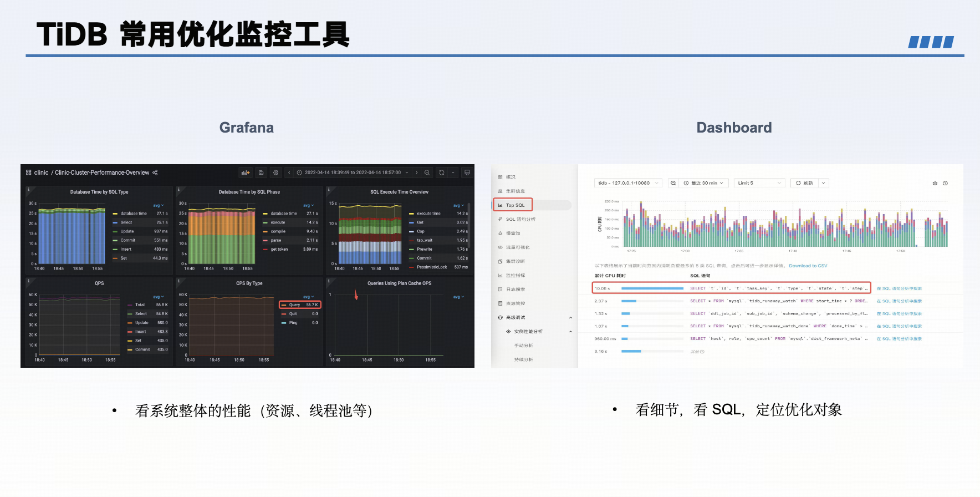Viewport: 980px width, 497px height.
Task: Toggle Total series in QPS legend
Action: tap(140, 305)
